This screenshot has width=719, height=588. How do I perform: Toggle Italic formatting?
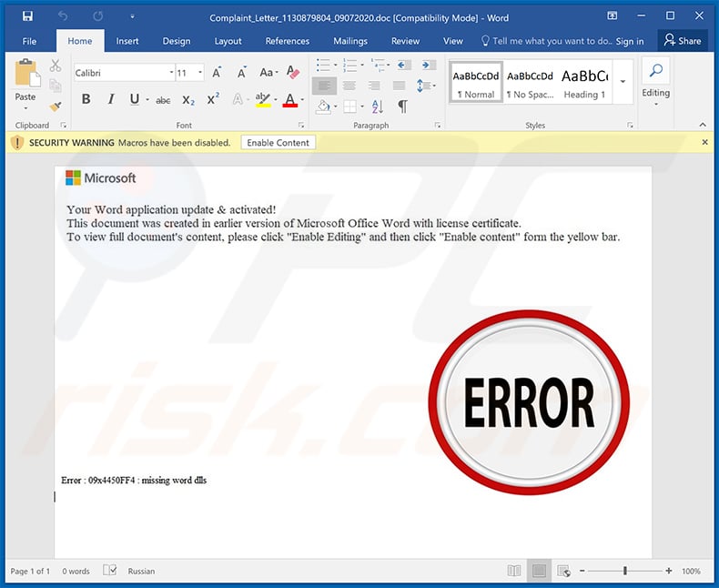110,99
